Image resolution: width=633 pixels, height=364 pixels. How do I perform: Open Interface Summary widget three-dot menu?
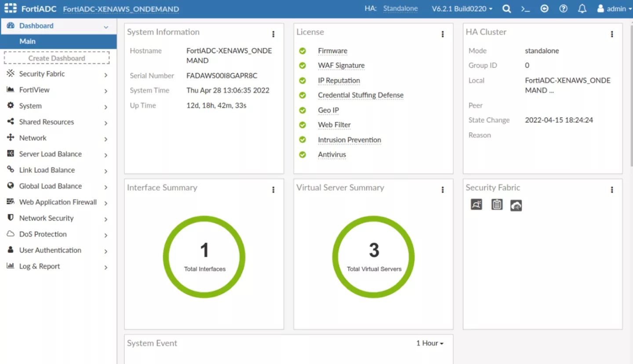(273, 190)
